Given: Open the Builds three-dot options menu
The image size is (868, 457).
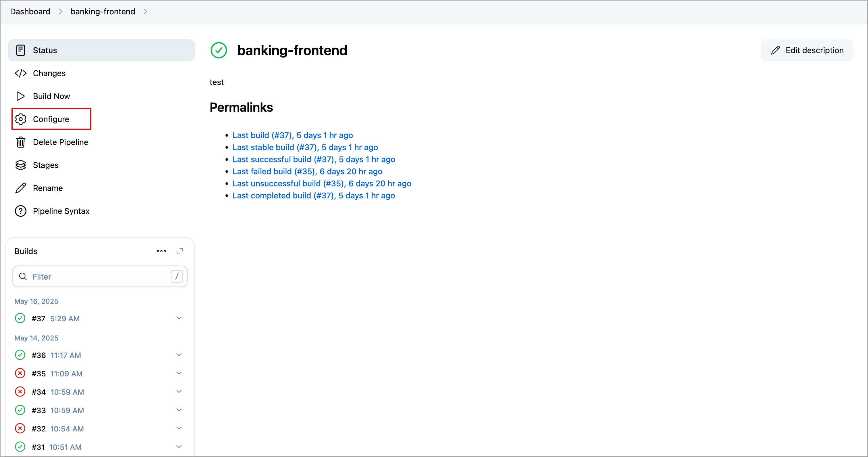Looking at the screenshot, I should click(x=161, y=251).
